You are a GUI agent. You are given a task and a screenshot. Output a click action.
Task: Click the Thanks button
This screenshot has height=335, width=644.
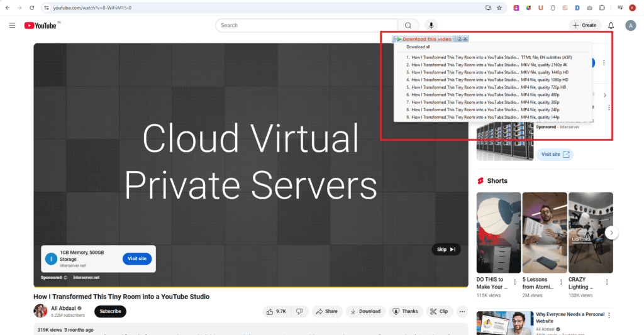point(406,312)
